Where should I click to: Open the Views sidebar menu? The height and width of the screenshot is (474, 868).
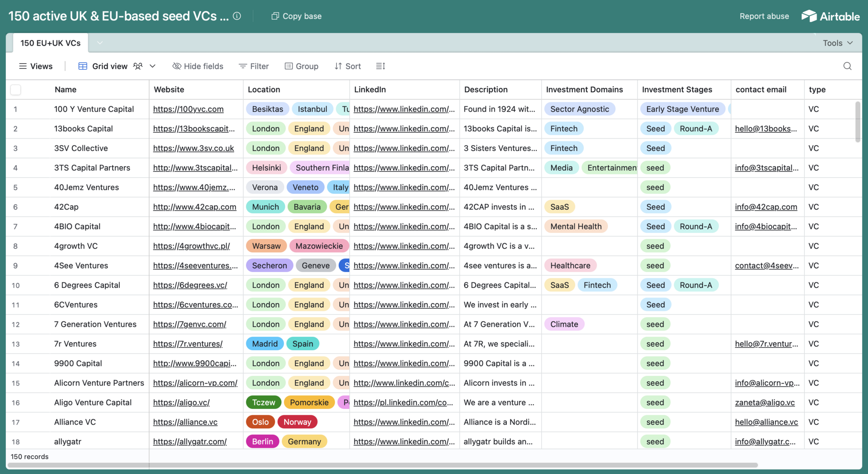click(36, 66)
